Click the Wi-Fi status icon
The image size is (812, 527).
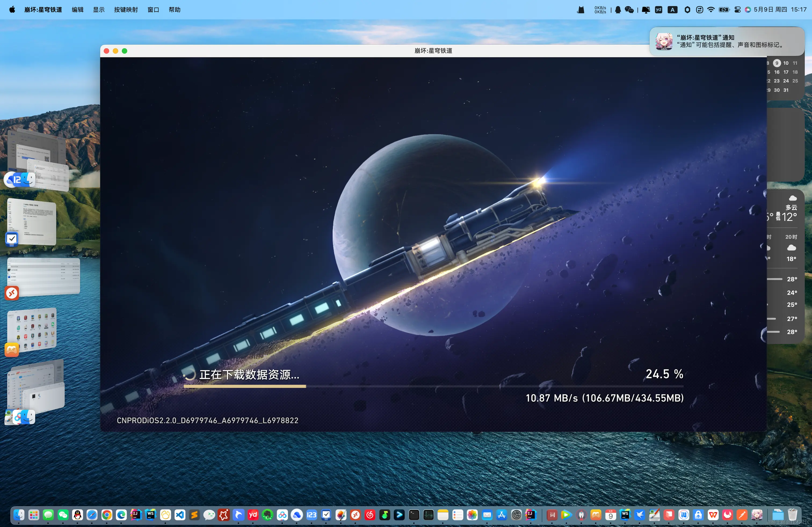pyautogui.click(x=711, y=10)
